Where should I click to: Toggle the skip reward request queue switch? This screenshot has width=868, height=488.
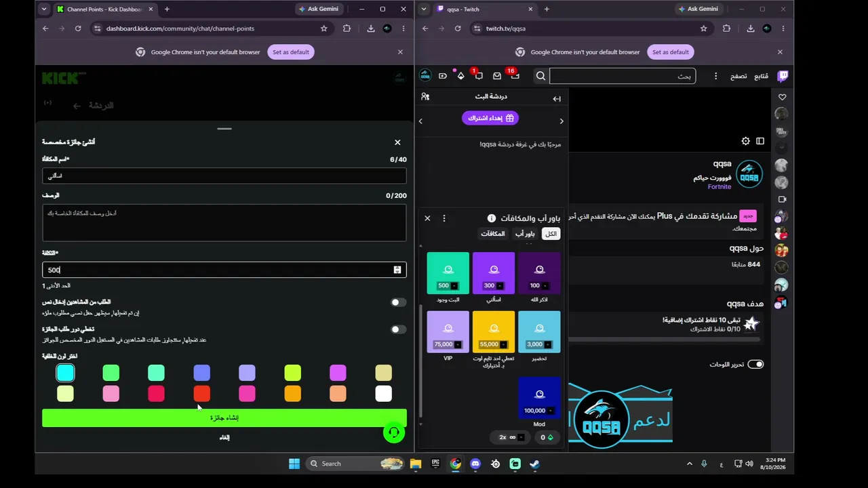pyautogui.click(x=399, y=329)
